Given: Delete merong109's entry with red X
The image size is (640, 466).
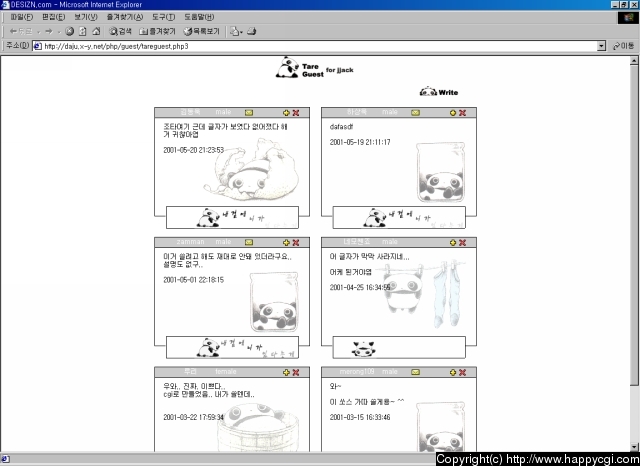Looking at the screenshot, I should point(462,372).
